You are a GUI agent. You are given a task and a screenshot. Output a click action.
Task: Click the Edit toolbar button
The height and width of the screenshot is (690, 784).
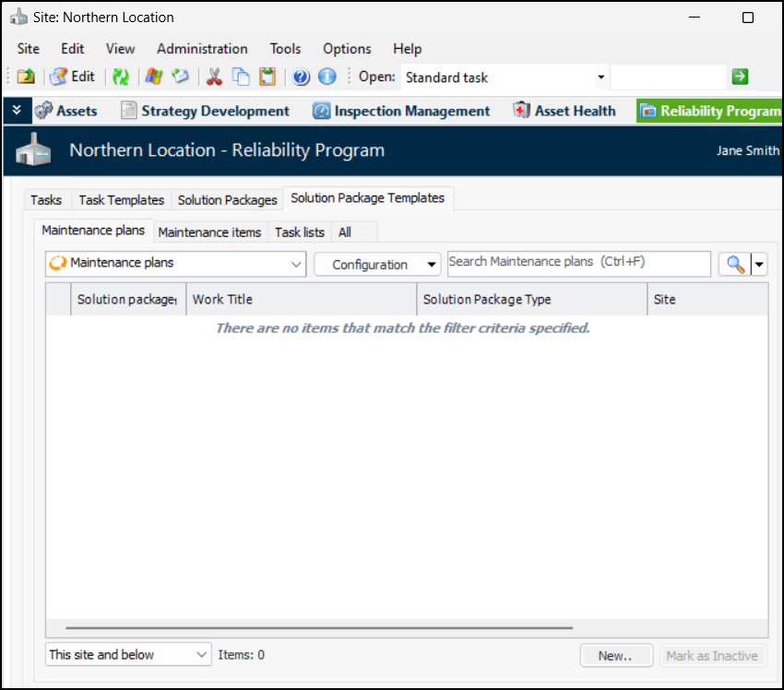click(73, 77)
